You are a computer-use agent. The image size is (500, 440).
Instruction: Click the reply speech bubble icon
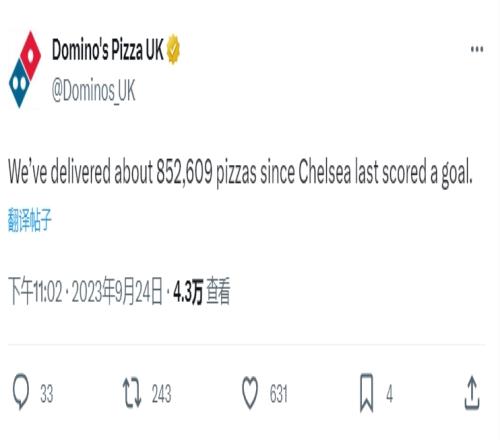pos(21,392)
